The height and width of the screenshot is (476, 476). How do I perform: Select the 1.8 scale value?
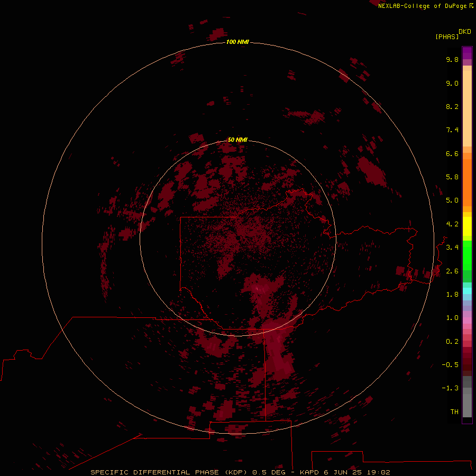point(452,295)
